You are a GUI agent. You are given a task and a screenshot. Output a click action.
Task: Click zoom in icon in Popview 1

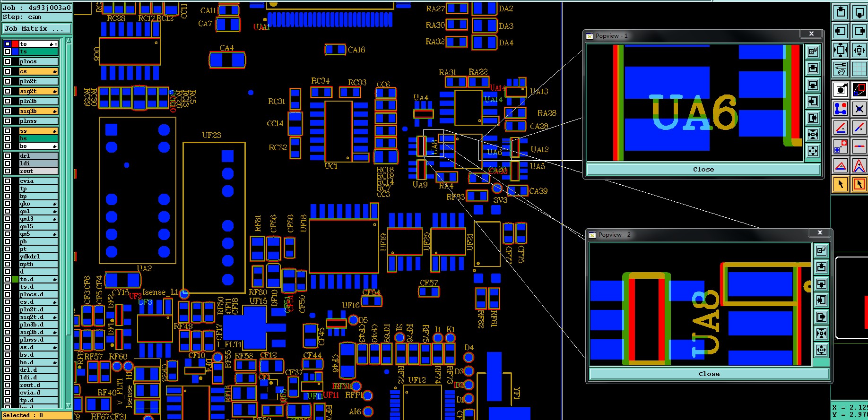[813, 134]
